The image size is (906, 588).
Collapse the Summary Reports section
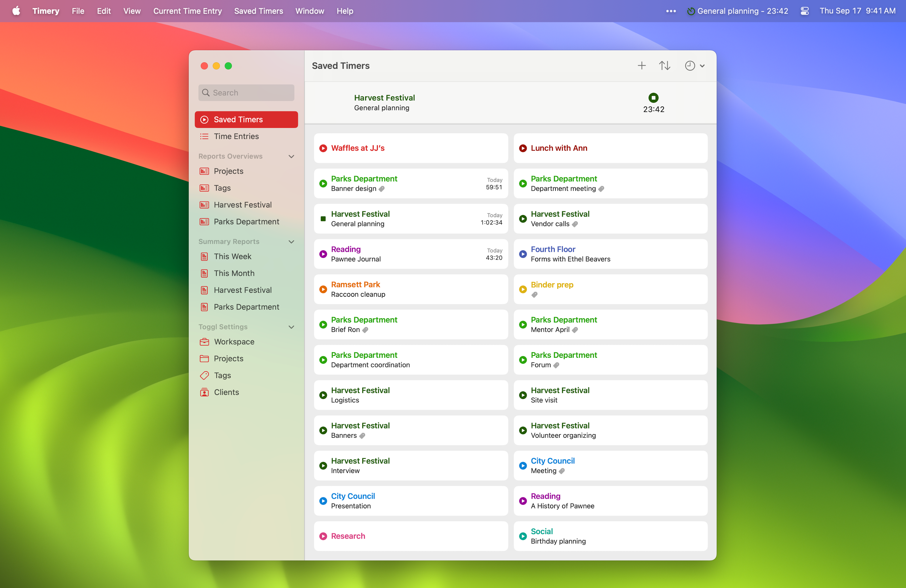click(291, 242)
